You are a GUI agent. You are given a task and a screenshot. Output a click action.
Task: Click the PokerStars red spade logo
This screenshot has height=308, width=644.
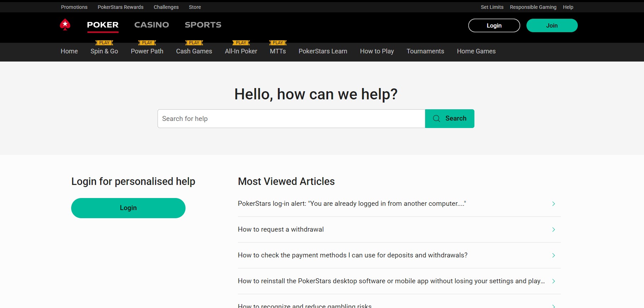pyautogui.click(x=65, y=25)
